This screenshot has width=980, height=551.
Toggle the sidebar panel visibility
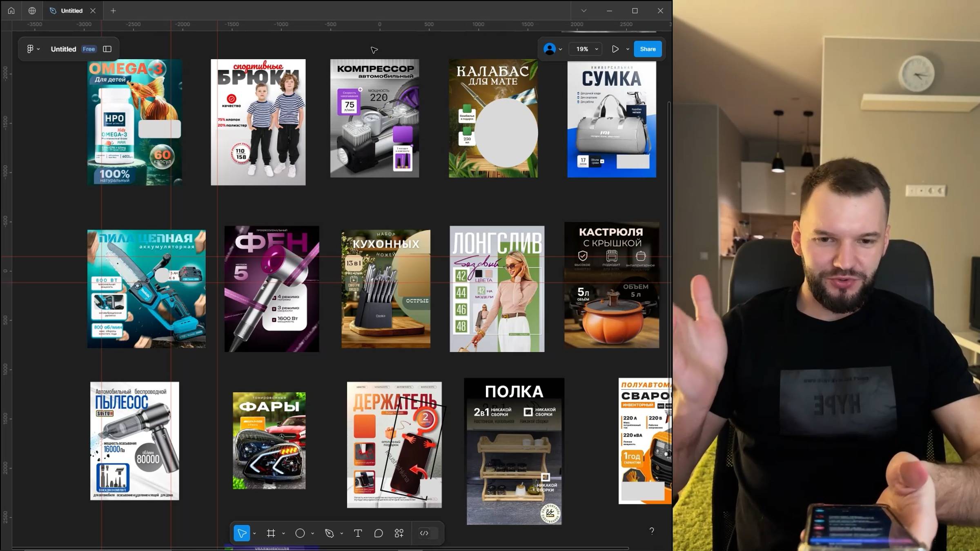click(x=107, y=49)
